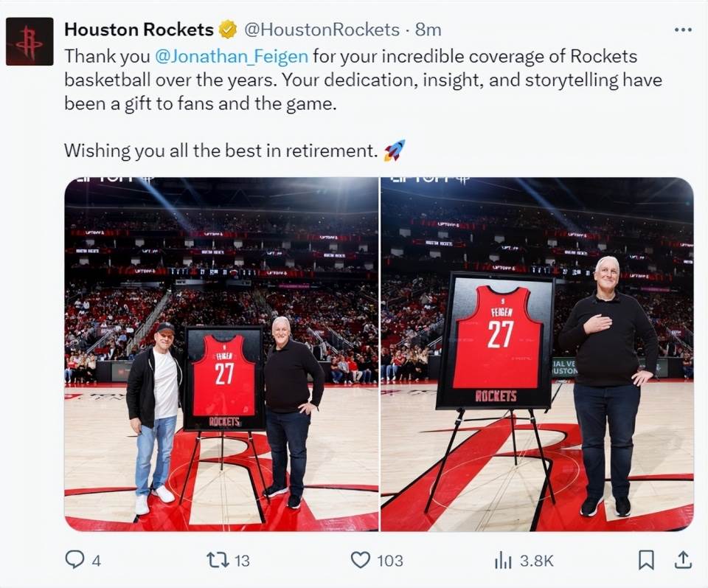Bookmark this tweet
Screen dimensions: 708x588
point(646,560)
